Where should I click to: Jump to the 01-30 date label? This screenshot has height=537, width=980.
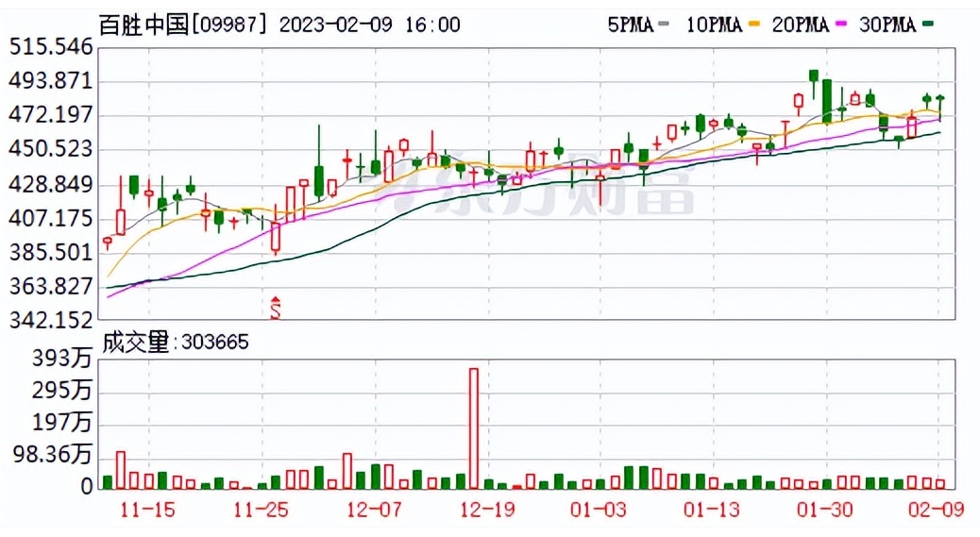pyautogui.click(x=824, y=511)
